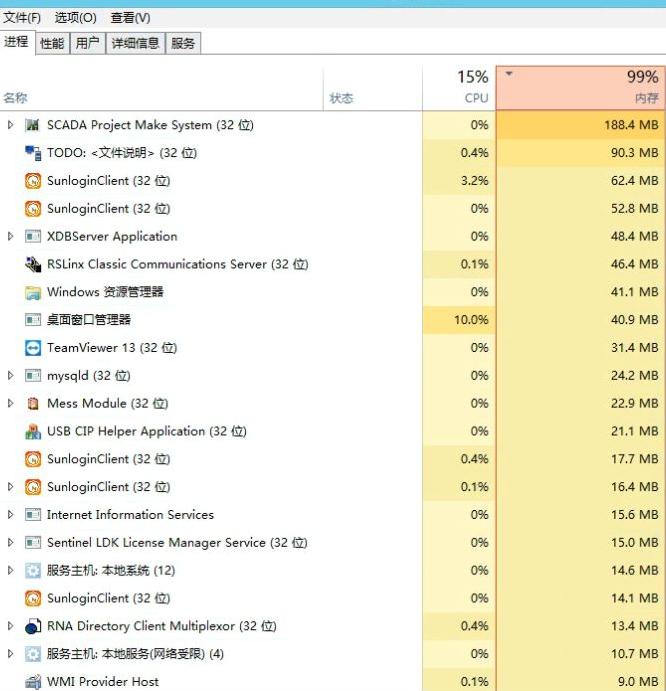Expand the mysqld process group
This screenshot has width=666, height=691.
pos(11,375)
